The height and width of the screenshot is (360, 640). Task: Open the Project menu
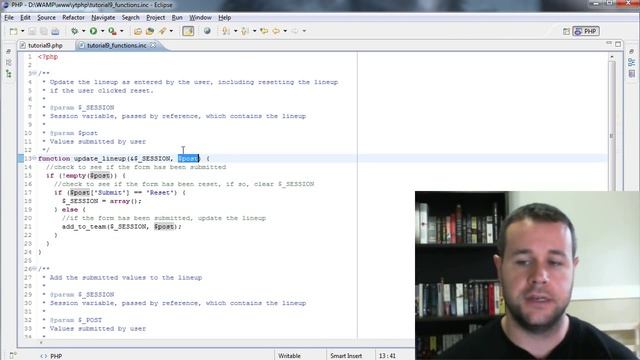156,18
